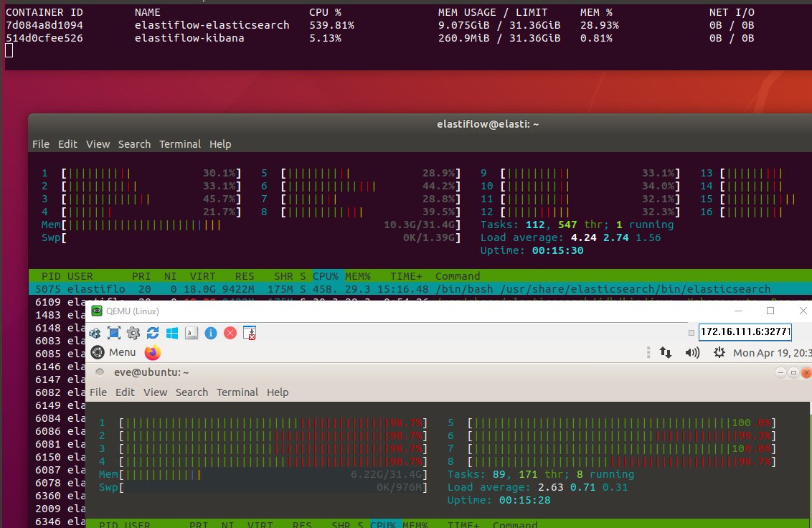Open the session menu via the gear in guest panel
Image resolution: width=812 pixels, height=528 pixels.
pyautogui.click(x=719, y=352)
